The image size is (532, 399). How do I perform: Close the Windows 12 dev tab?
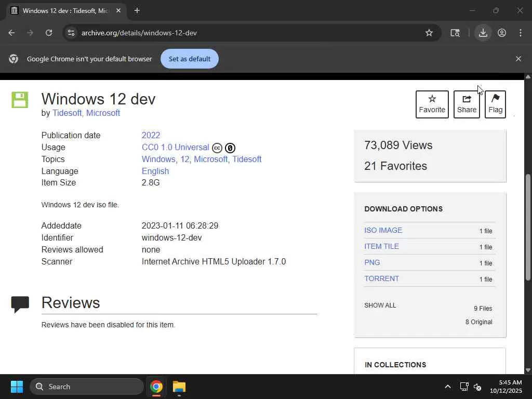[118, 10]
